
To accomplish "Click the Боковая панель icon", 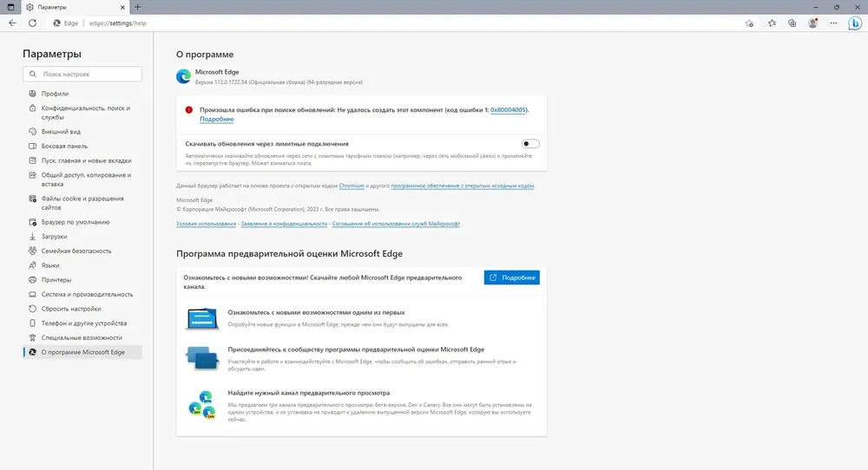I will [x=33, y=146].
